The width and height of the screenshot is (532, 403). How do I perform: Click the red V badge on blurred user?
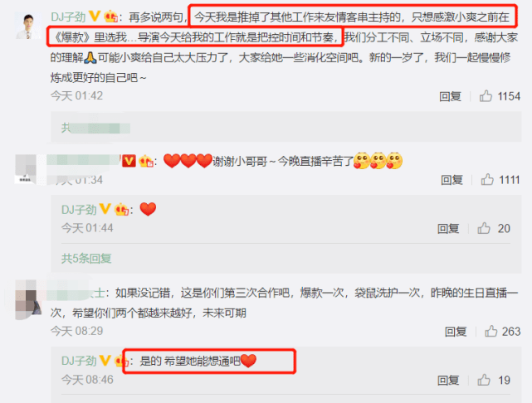[129, 161]
